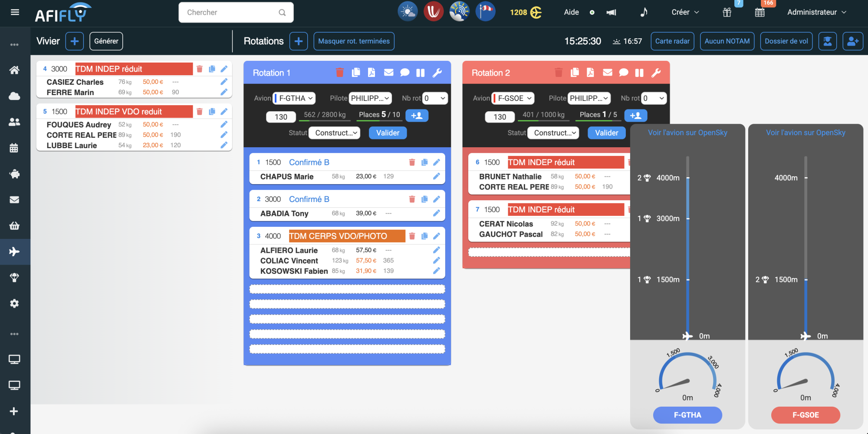This screenshot has height=434, width=868.
Task: Click the Chercher search field
Action: [230, 13]
